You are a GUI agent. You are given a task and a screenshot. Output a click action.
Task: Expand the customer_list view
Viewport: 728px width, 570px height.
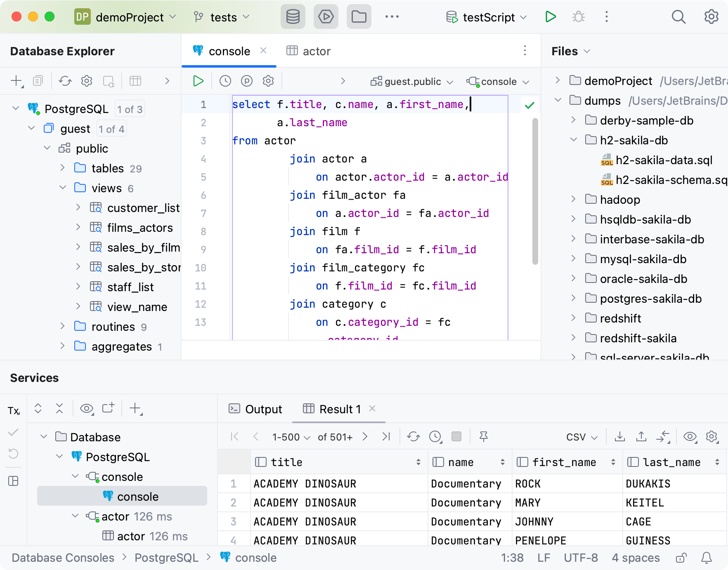point(78,207)
